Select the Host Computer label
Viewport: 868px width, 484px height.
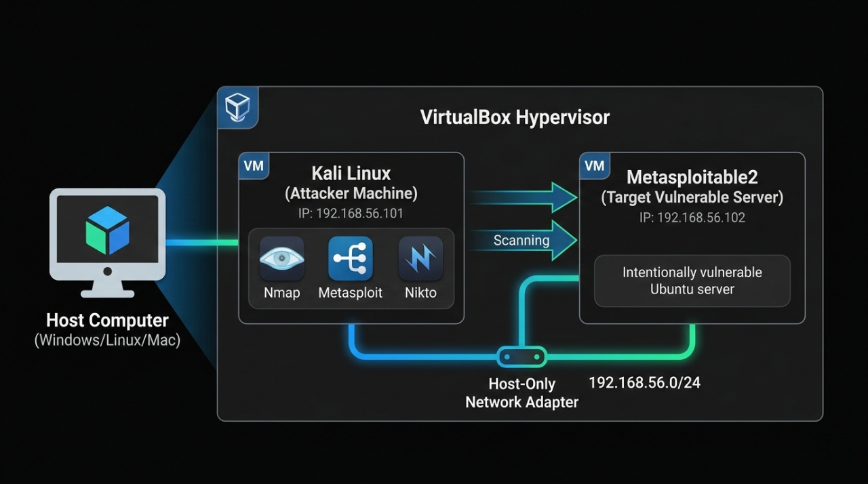pyautogui.click(x=106, y=320)
